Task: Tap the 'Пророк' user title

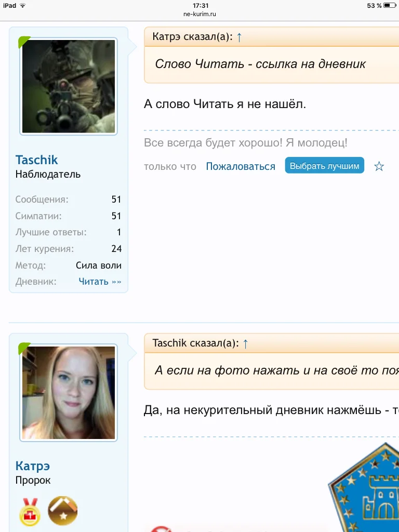Action: [x=33, y=481]
